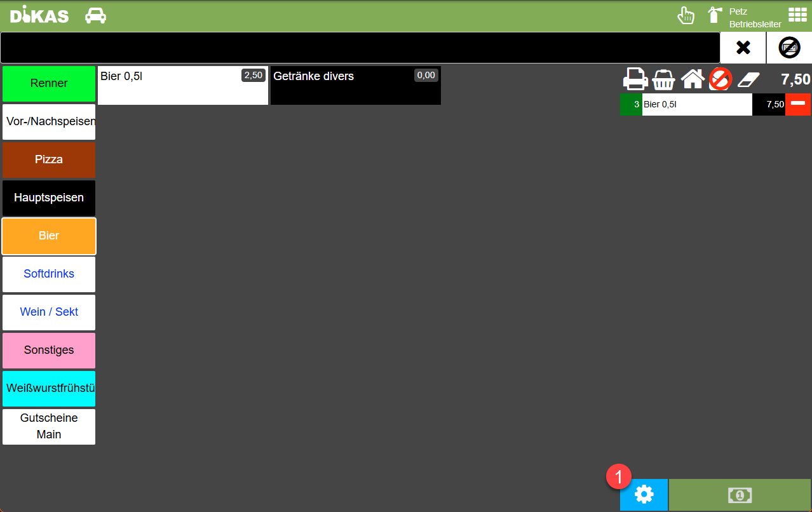This screenshot has height=512, width=812.
Task: Open the Wein / Sekt category
Action: point(49,312)
